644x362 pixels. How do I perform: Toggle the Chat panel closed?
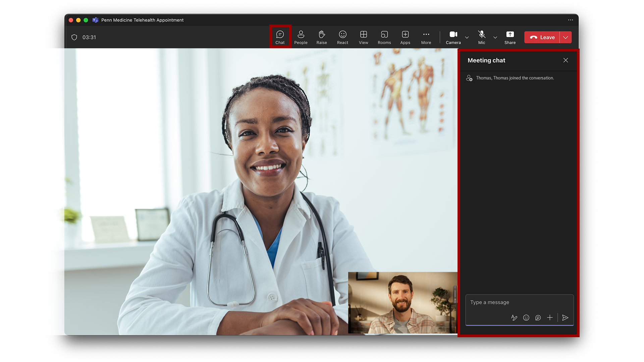tap(280, 37)
